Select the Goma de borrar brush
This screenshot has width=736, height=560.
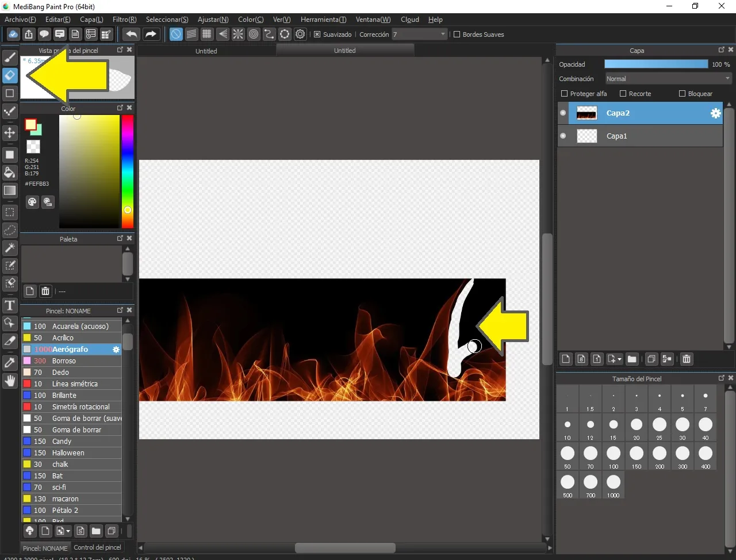pyautogui.click(x=72, y=429)
